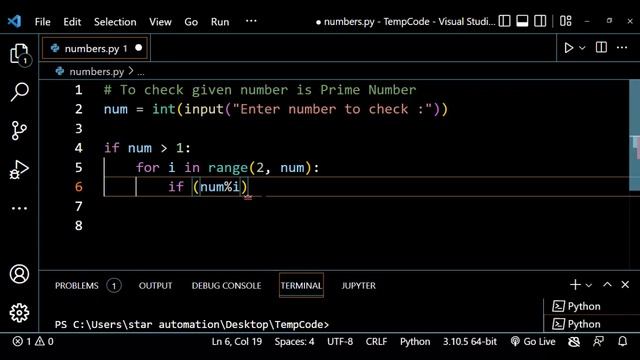Toggle the secondary side bar layout

click(x=540, y=21)
